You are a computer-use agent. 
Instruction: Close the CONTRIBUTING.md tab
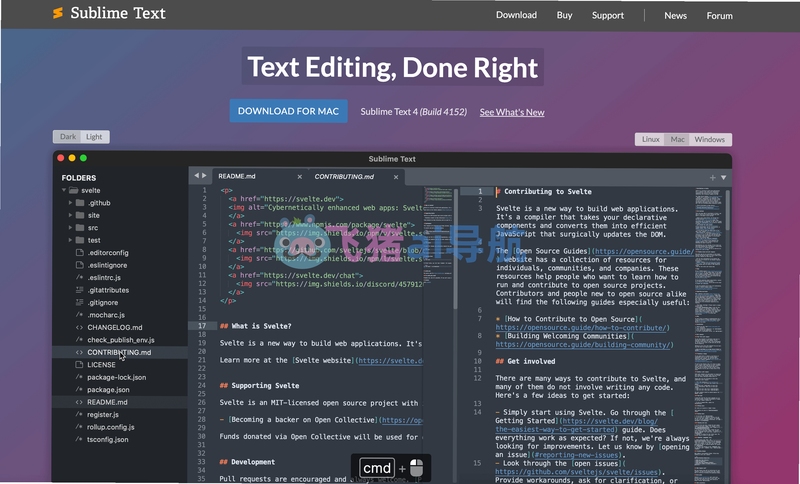click(x=396, y=177)
